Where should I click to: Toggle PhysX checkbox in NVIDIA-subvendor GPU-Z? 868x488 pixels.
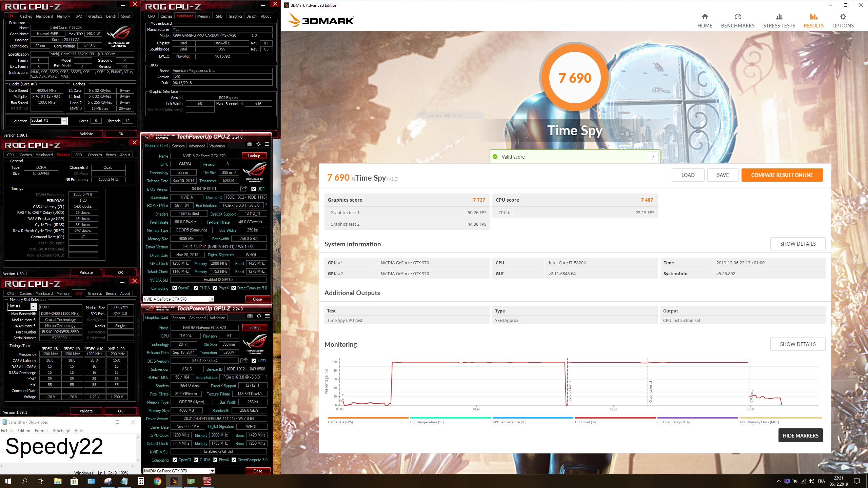click(x=215, y=288)
